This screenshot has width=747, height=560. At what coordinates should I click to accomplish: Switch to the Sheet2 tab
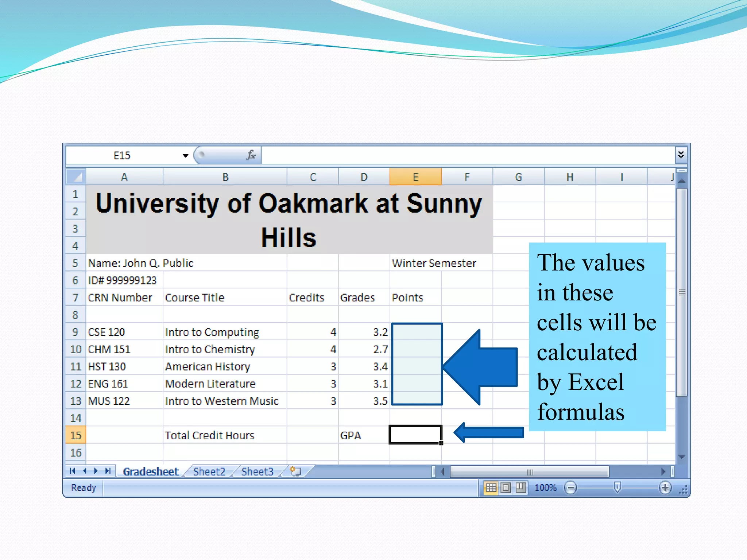pyautogui.click(x=209, y=471)
